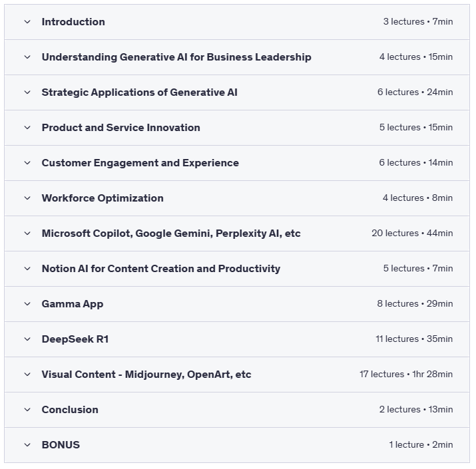Image resolution: width=476 pixels, height=469 pixels.
Task: Click chevron beside Microsoft Copilot, Google Gemini section
Action: click(27, 234)
